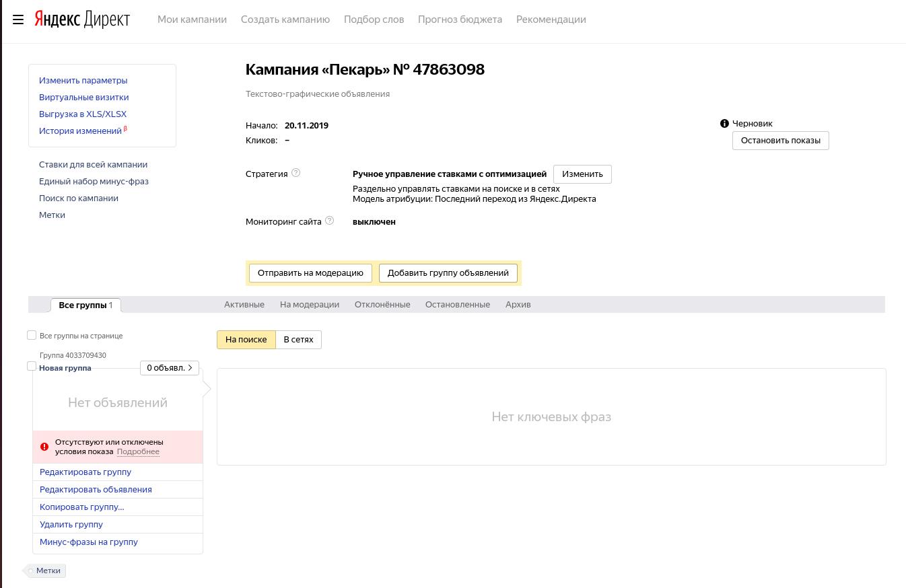906x588 pixels.
Task: Click Остановить показы button
Action: pos(781,141)
